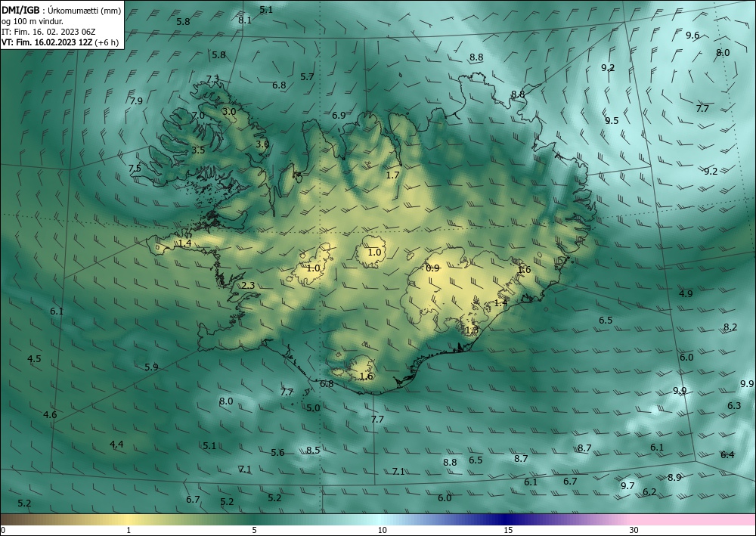Viewport: 756px width, 536px height.
Task: Click the map value "2.3"
Action: [248, 286]
